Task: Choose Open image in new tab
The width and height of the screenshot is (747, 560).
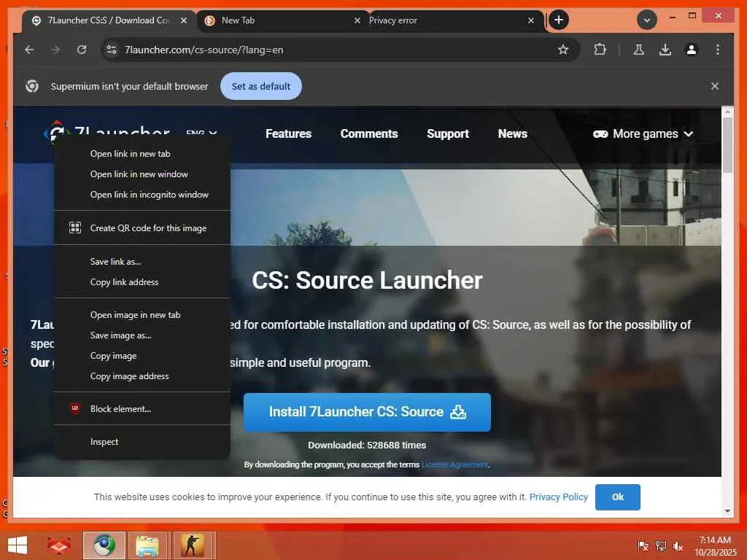Action: [x=142, y=315]
